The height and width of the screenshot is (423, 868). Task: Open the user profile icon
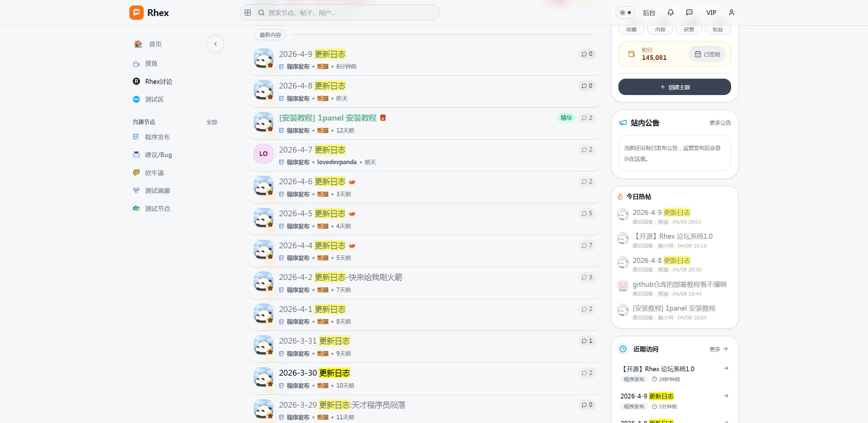pyautogui.click(x=731, y=13)
